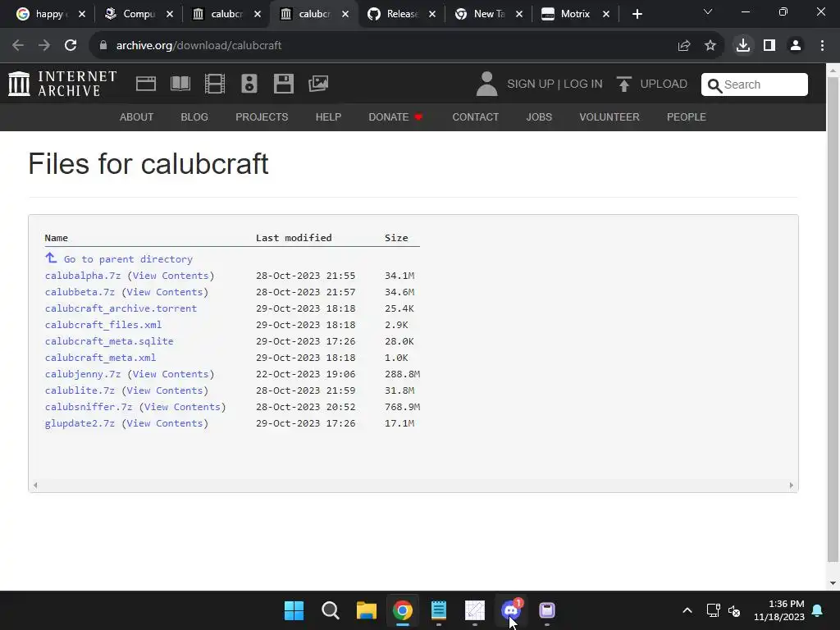Open the Texts book icon
Viewport: 840px width, 630px height.
pyautogui.click(x=180, y=84)
